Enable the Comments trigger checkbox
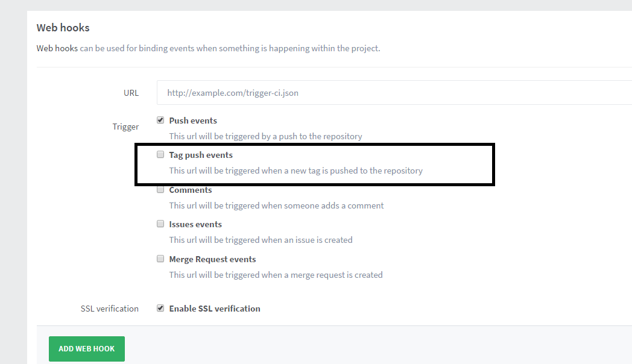Screen dimensions: 632x364 (x=160, y=189)
